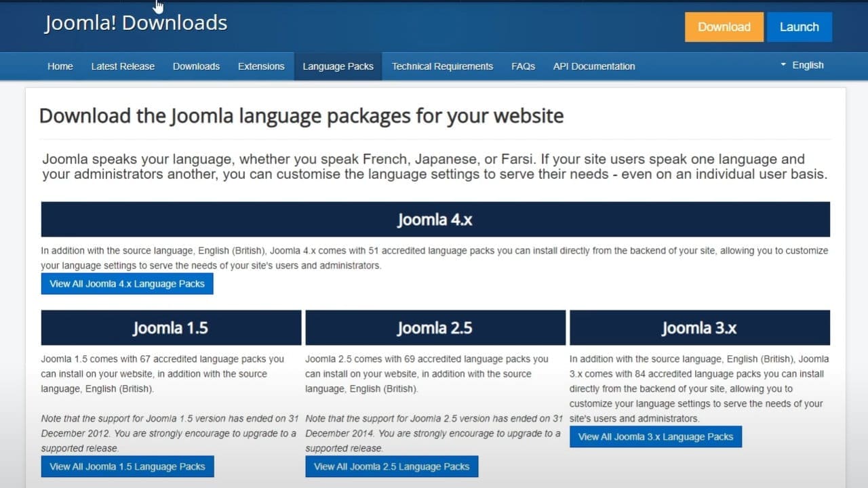Expand the English language dropdown

coord(802,65)
